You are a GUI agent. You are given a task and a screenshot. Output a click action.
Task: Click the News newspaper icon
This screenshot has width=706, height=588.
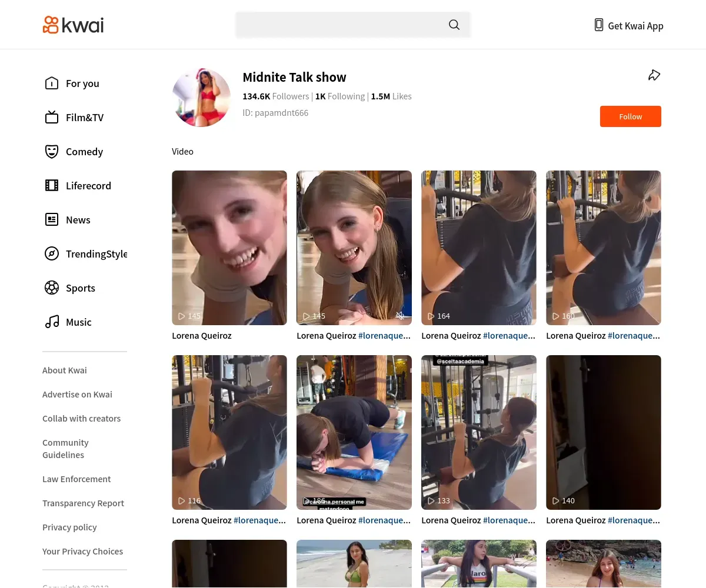[x=52, y=220]
